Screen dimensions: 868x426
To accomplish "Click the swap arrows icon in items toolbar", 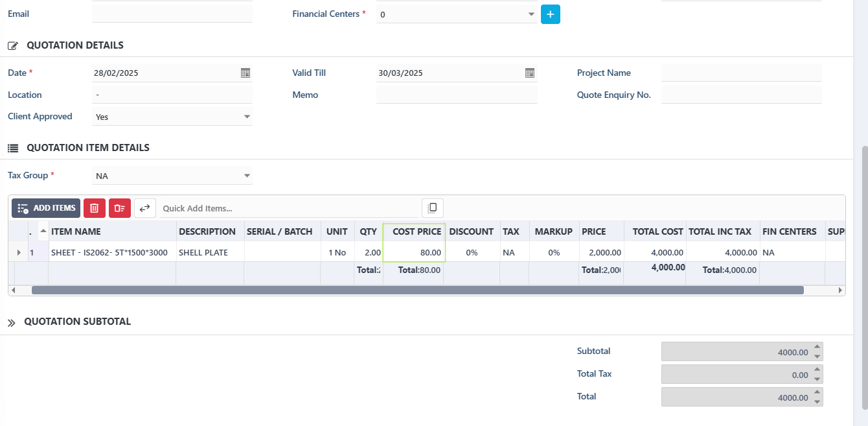I will tap(145, 208).
